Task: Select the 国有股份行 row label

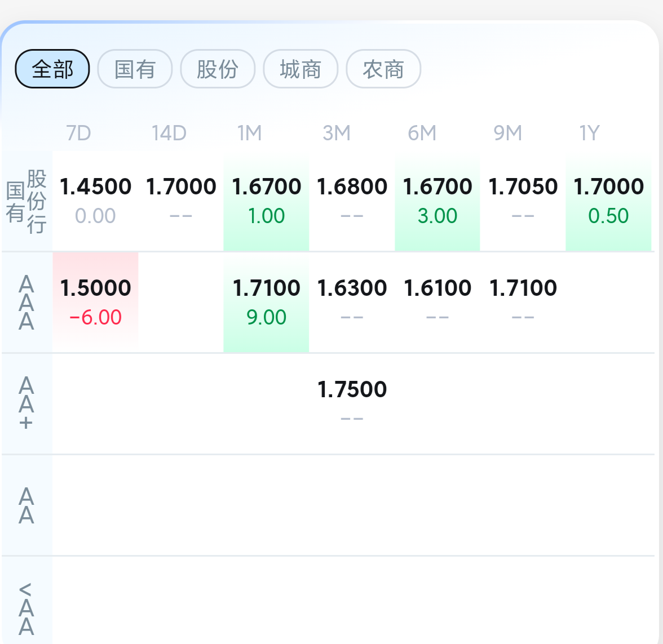Action: coord(26,201)
